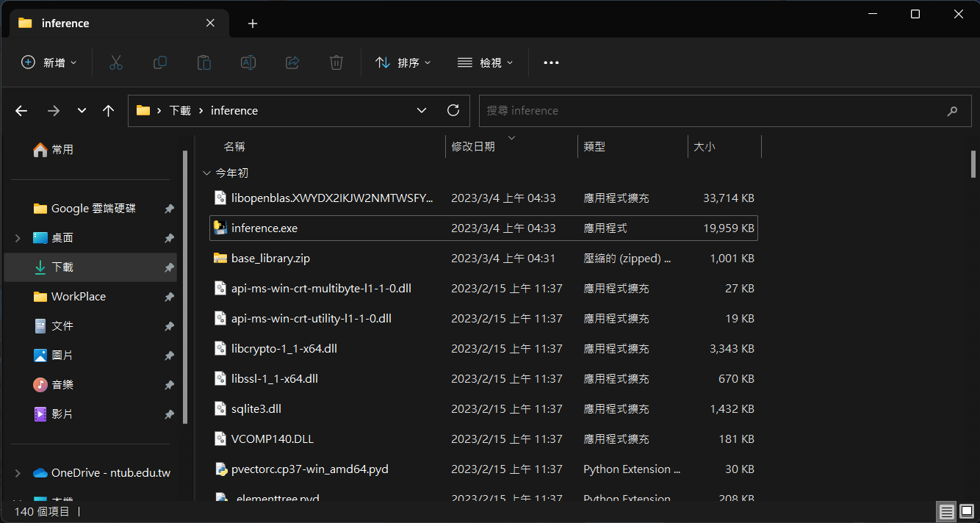Expand address bar history dropdown
The image size is (980, 523).
point(422,110)
